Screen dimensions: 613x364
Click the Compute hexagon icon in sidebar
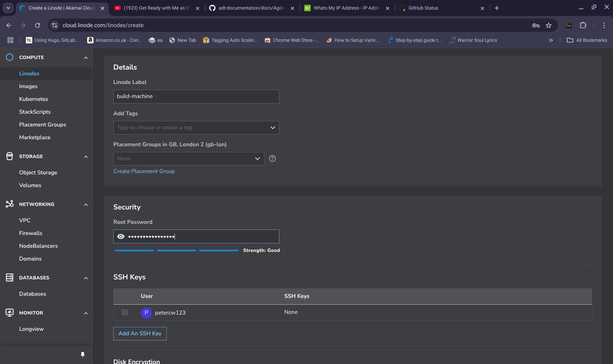[x=10, y=57]
